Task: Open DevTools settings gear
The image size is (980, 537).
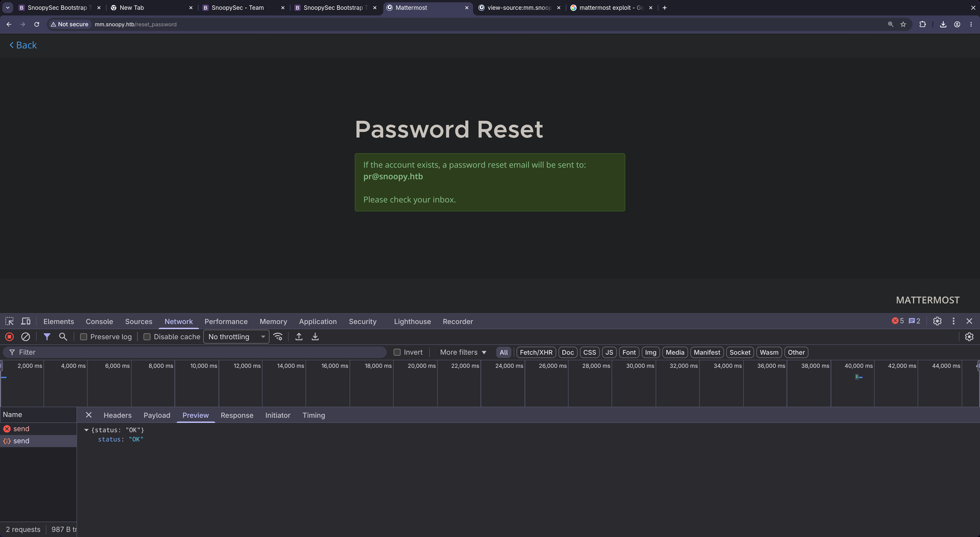Action: click(937, 321)
